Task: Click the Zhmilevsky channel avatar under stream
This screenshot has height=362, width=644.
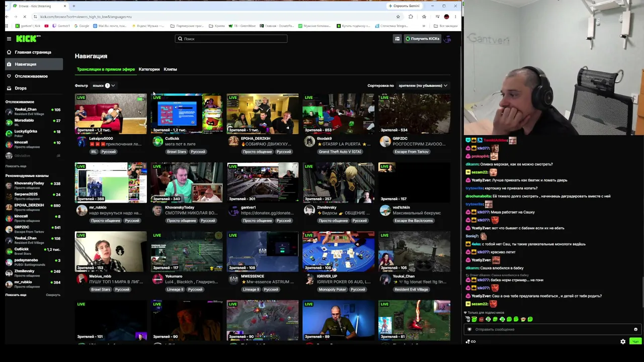Action: 309,211
